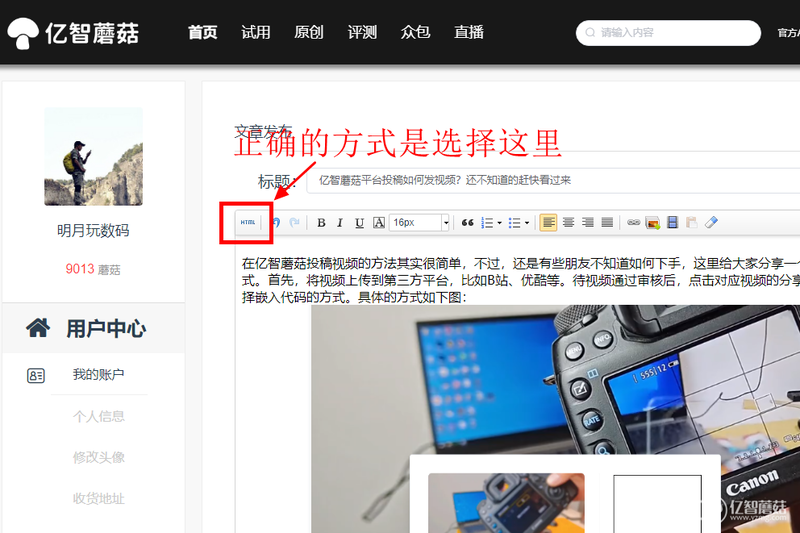The width and height of the screenshot is (800, 533).
Task: Toggle bold formatting
Action: point(321,223)
